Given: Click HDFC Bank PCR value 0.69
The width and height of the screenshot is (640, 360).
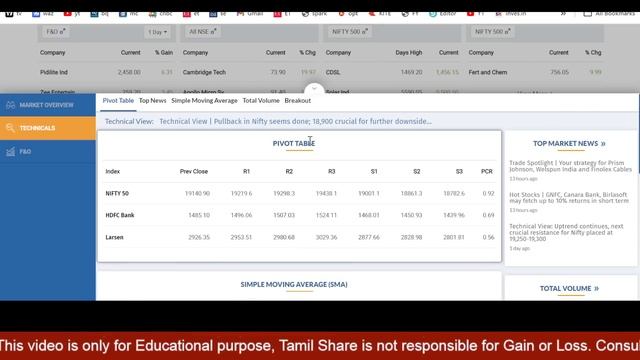Looking at the screenshot, I should coord(488,215).
